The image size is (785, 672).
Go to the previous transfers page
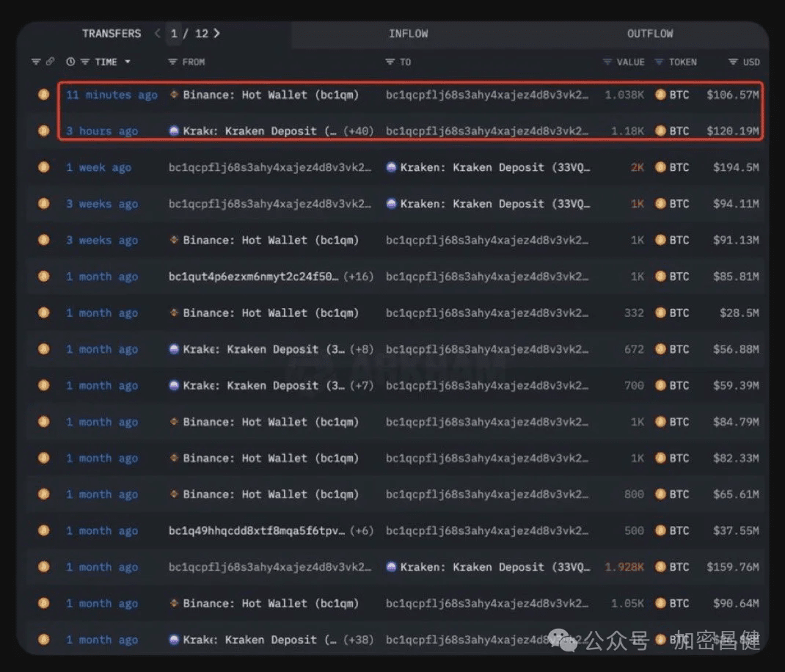point(158,33)
